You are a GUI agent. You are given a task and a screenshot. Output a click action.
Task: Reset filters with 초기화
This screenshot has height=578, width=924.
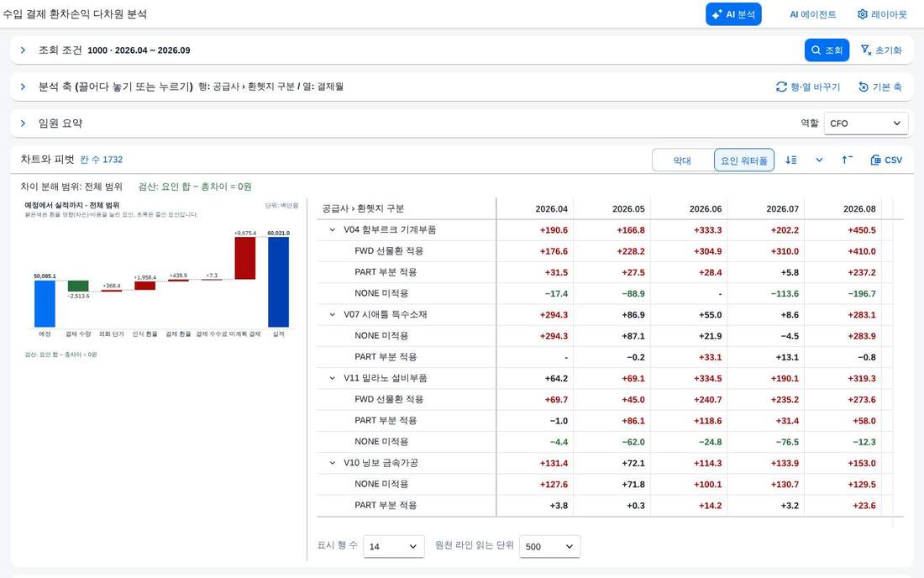(881, 50)
